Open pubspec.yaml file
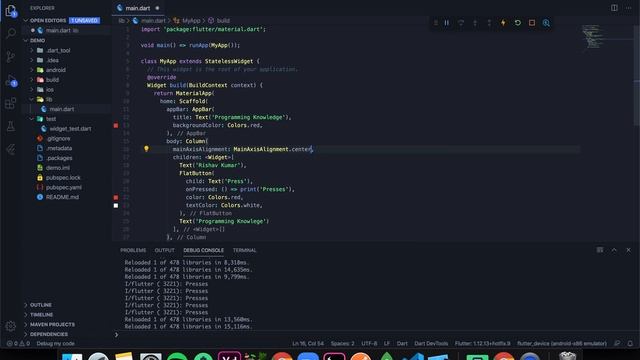640x360 pixels. coord(64,187)
